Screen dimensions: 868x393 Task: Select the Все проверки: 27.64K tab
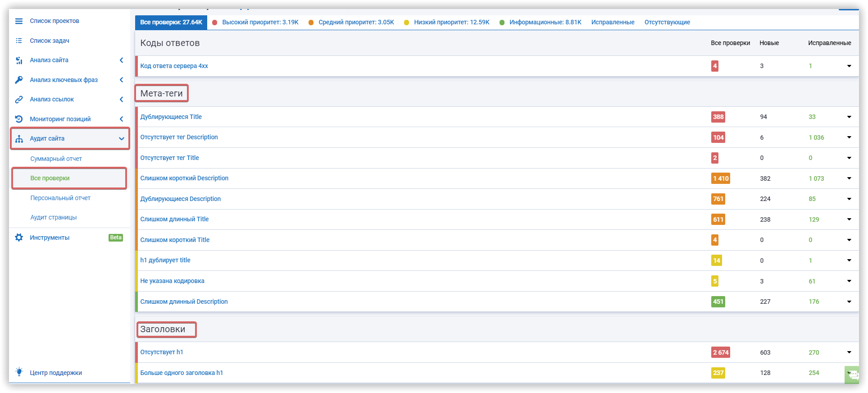point(171,23)
